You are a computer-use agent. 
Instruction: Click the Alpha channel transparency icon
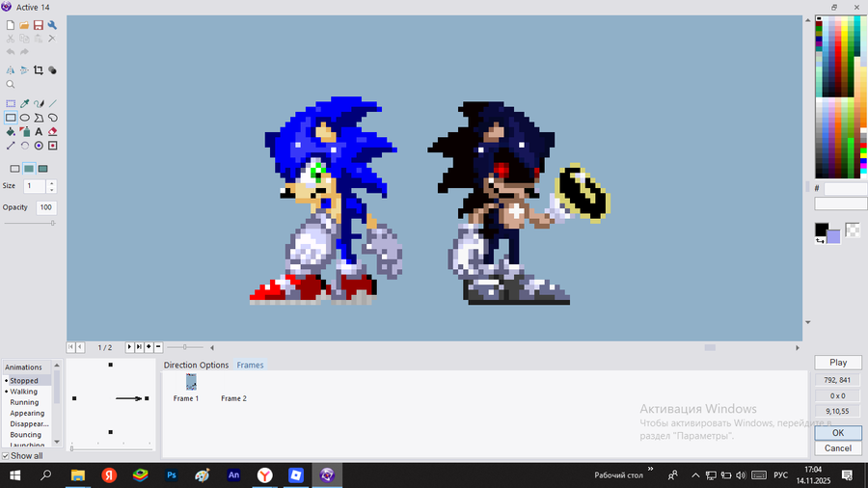tap(52, 70)
